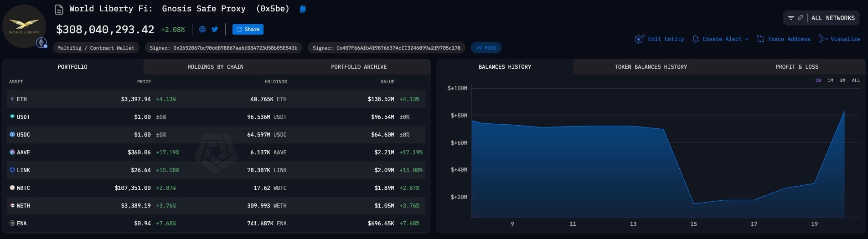
Task: Click the USDT asset name
Action: [23, 117]
